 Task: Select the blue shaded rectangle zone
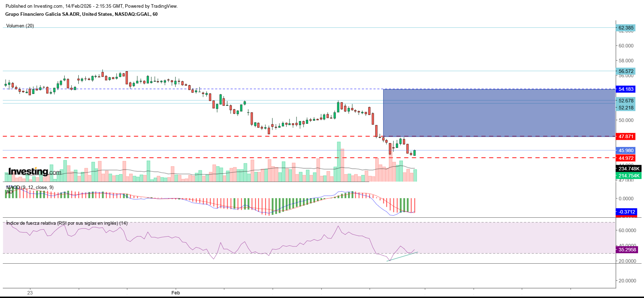point(498,113)
